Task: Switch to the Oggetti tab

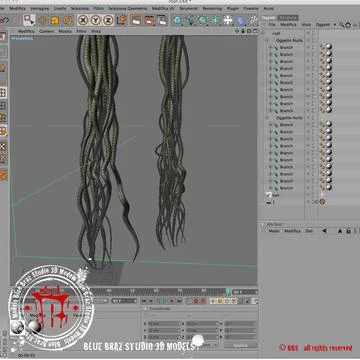Action: (x=268, y=18)
